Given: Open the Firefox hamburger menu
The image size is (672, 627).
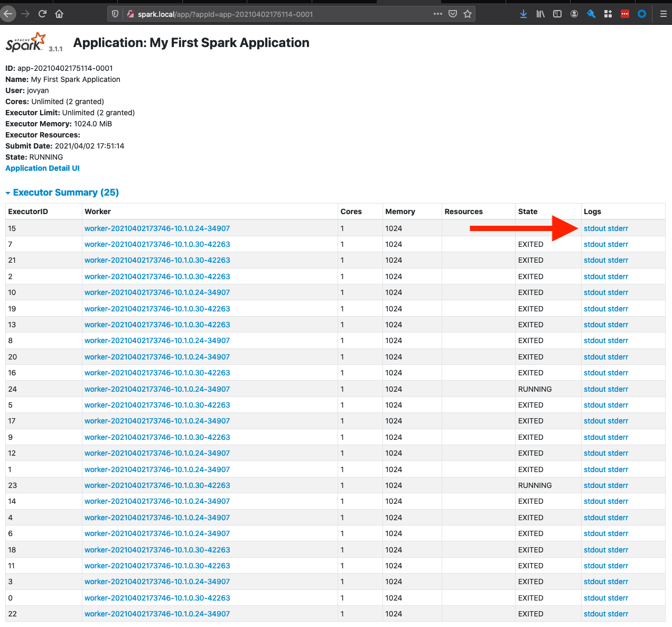Looking at the screenshot, I should 662,14.
